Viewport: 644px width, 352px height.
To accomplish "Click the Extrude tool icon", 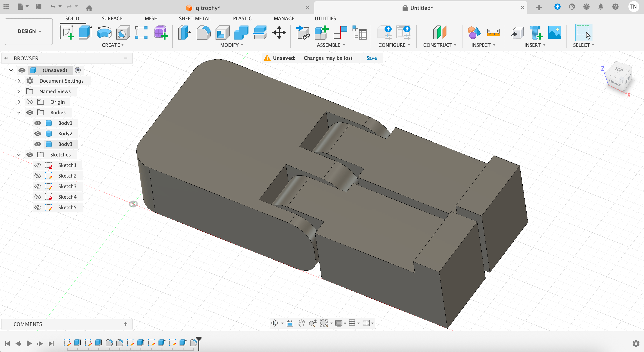I will (85, 33).
